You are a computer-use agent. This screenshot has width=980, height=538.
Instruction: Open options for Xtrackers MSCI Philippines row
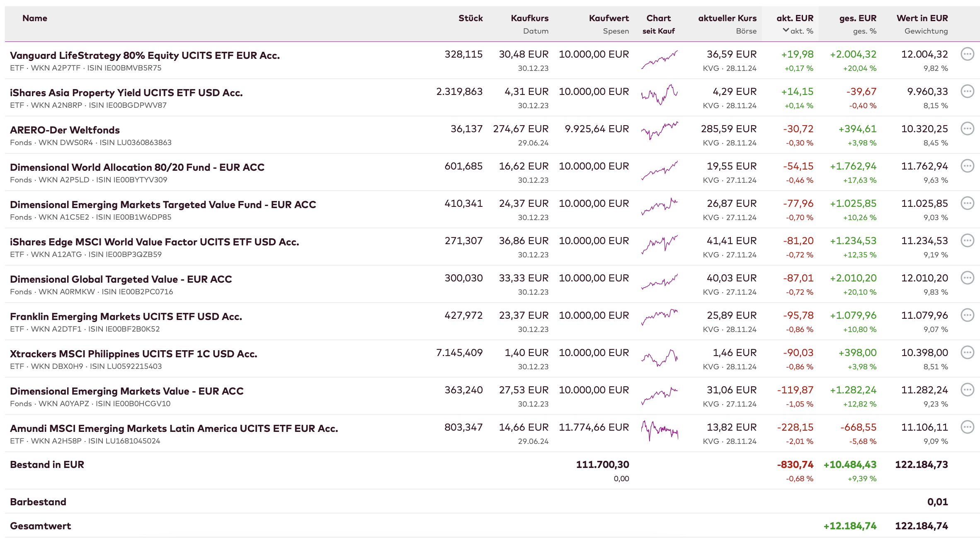coord(967,352)
